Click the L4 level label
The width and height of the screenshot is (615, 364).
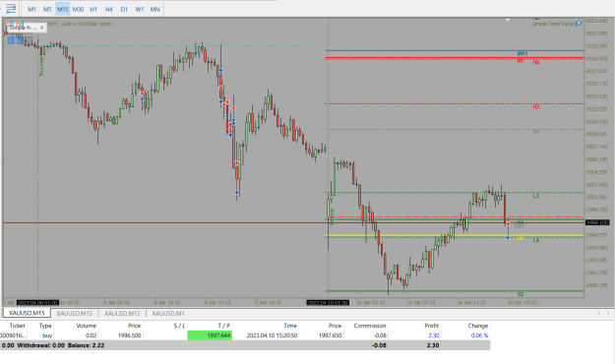535,240
